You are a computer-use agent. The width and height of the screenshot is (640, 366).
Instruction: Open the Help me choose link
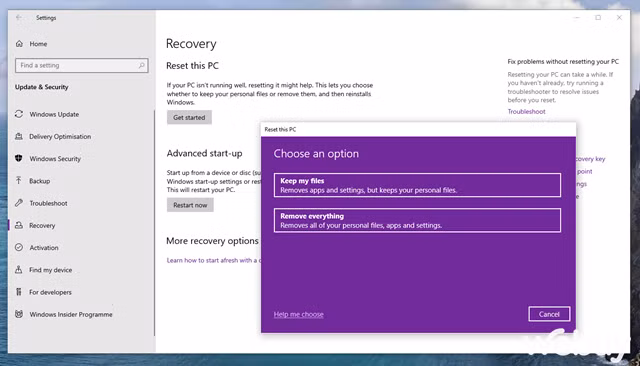(x=298, y=314)
